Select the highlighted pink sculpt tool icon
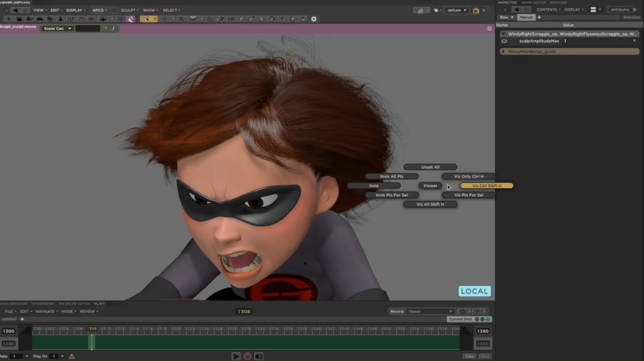The image size is (644, 361). pyautogui.click(x=131, y=19)
